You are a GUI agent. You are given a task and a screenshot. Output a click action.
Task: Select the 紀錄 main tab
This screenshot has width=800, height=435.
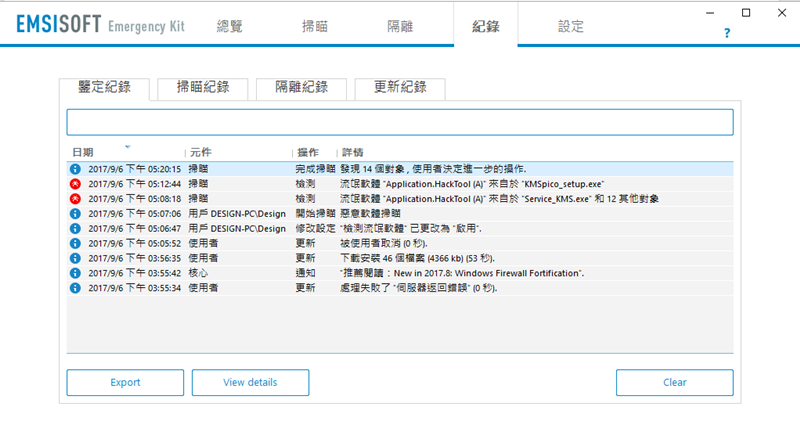point(486,27)
